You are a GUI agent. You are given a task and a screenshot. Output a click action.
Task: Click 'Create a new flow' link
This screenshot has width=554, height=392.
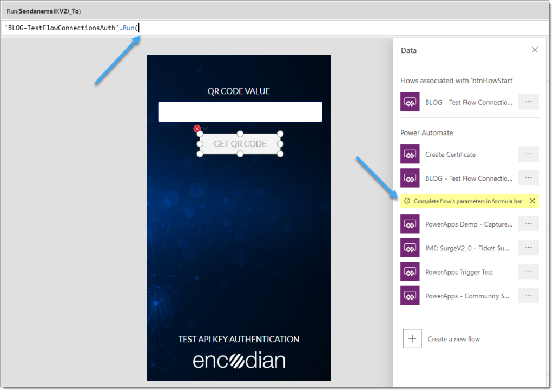tap(453, 340)
